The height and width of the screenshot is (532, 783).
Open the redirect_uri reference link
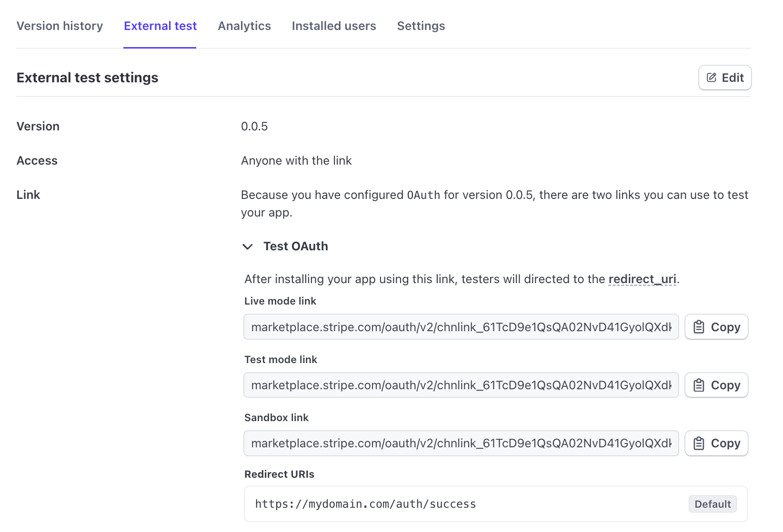642,279
